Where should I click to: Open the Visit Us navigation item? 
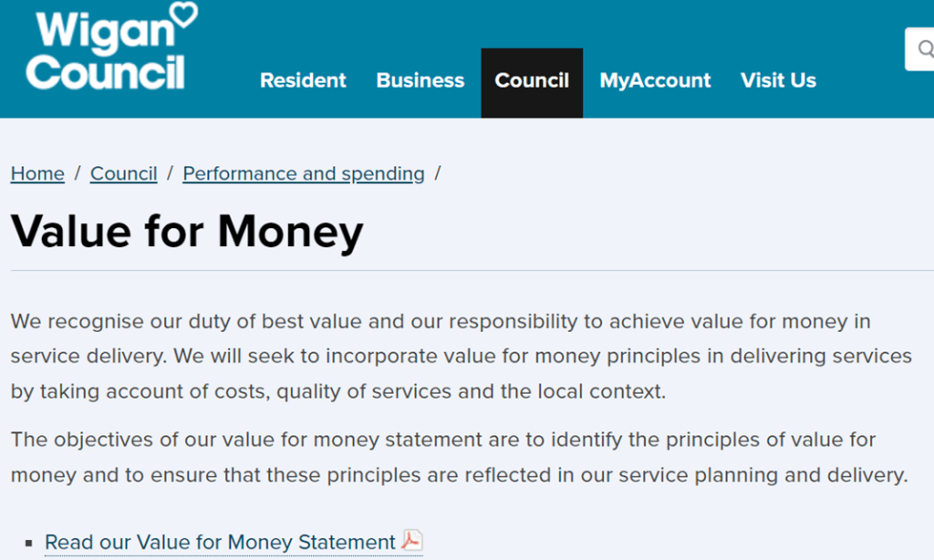(x=778, y=80)
